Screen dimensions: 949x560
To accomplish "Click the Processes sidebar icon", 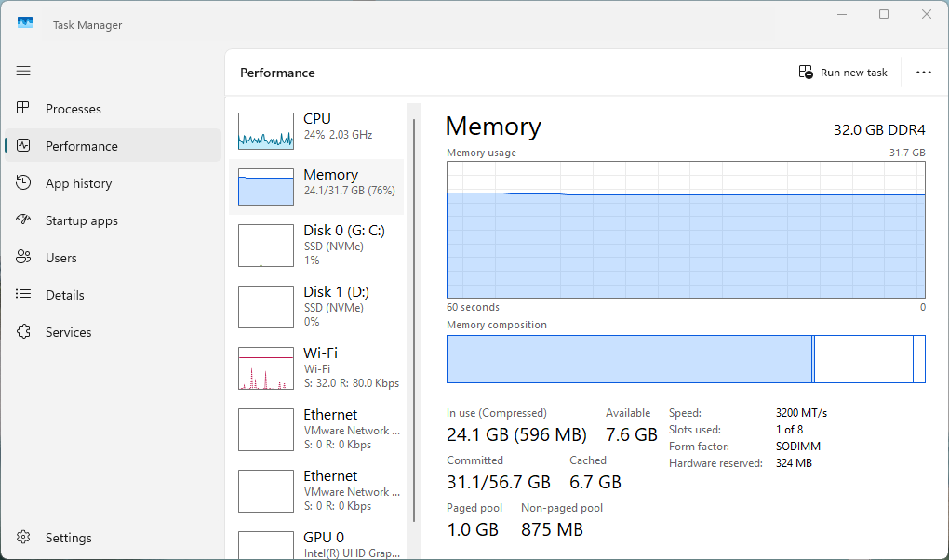I will point(23,108).
